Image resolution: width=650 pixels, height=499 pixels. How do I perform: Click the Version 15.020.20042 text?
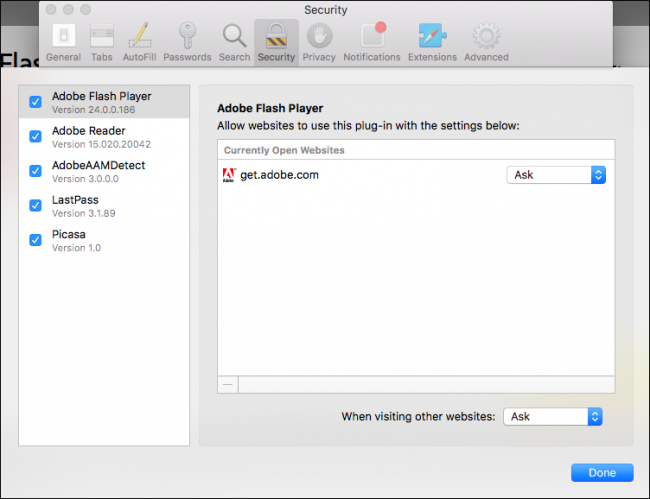(101, 144)
